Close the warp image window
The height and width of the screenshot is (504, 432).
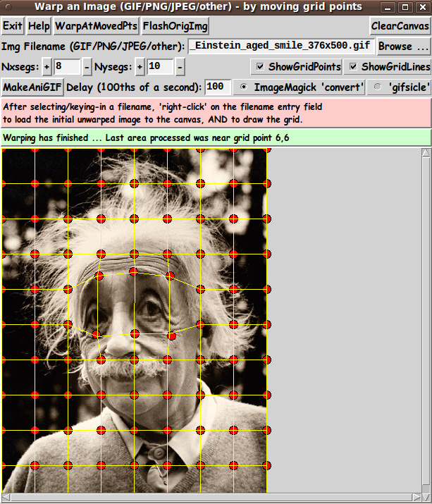(423, 7)
